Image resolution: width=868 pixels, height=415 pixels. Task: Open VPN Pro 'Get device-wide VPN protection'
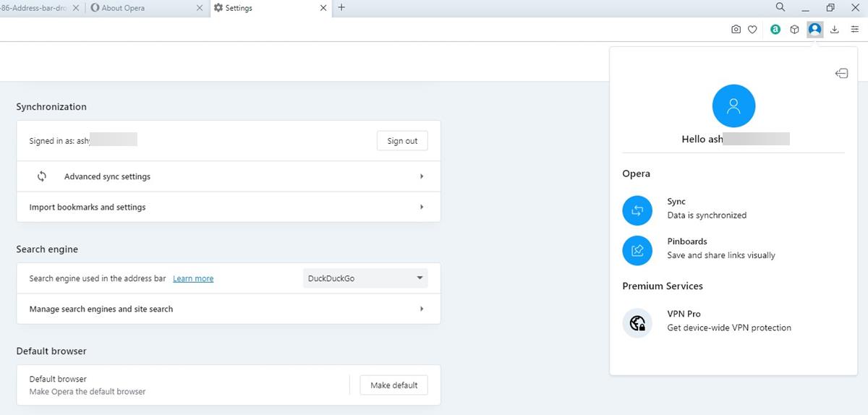click(729, 328)
